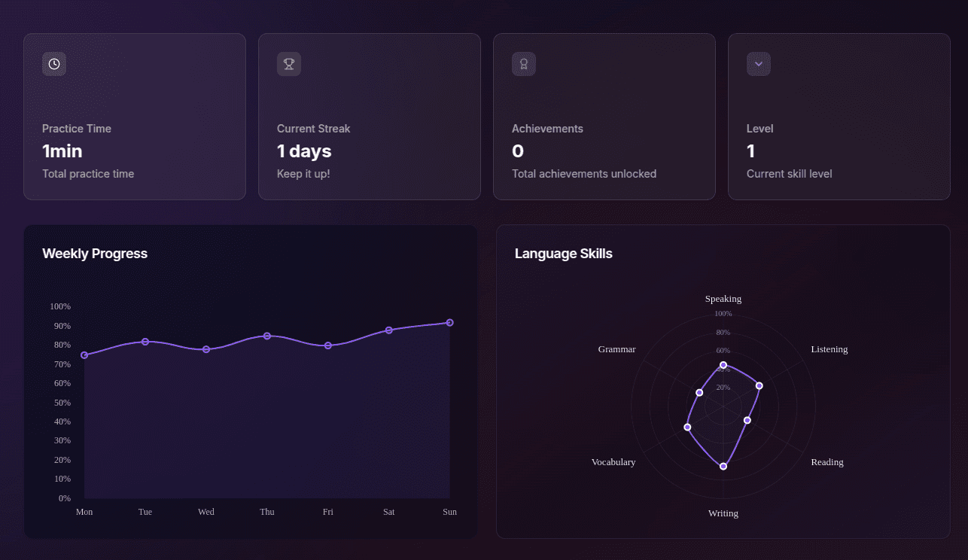
Task: Click the Writing vertex on Language Skills radar
Action: [723, 466]
